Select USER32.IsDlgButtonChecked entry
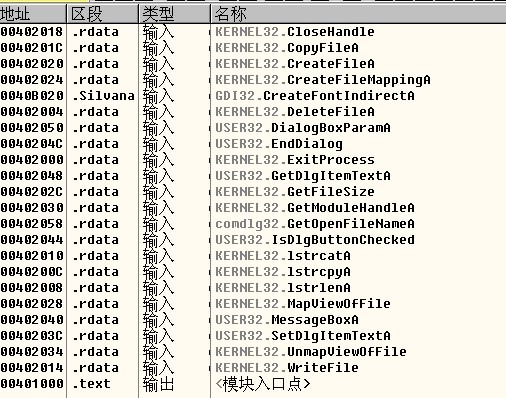 tap(315, 240)
